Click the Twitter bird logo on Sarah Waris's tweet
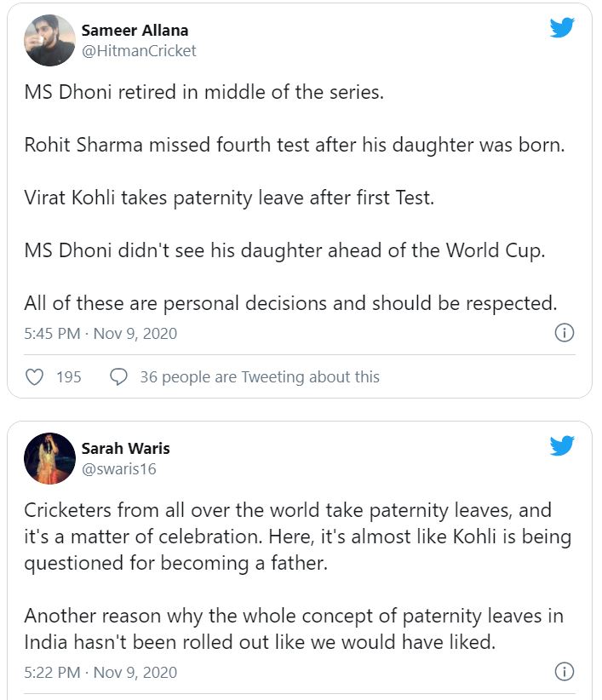This screenshot has width=602, height=700. (562, 445)
